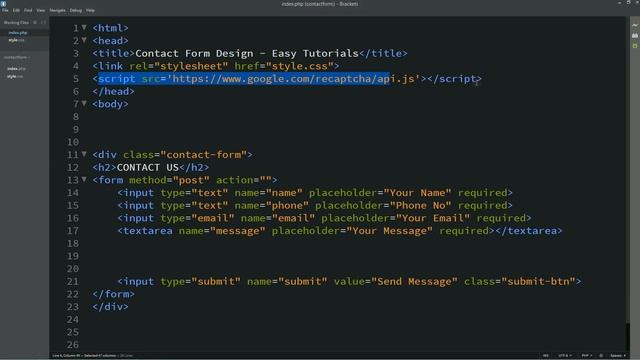Screen dimensions: 640x360
Task: Click line number 21 in the gutter
Action: [x=73, y=282]
